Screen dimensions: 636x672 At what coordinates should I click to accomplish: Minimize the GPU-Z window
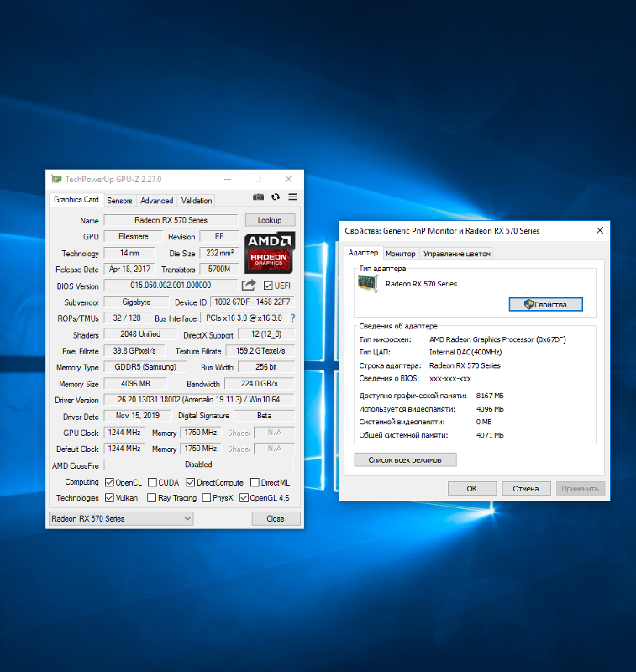228,179
